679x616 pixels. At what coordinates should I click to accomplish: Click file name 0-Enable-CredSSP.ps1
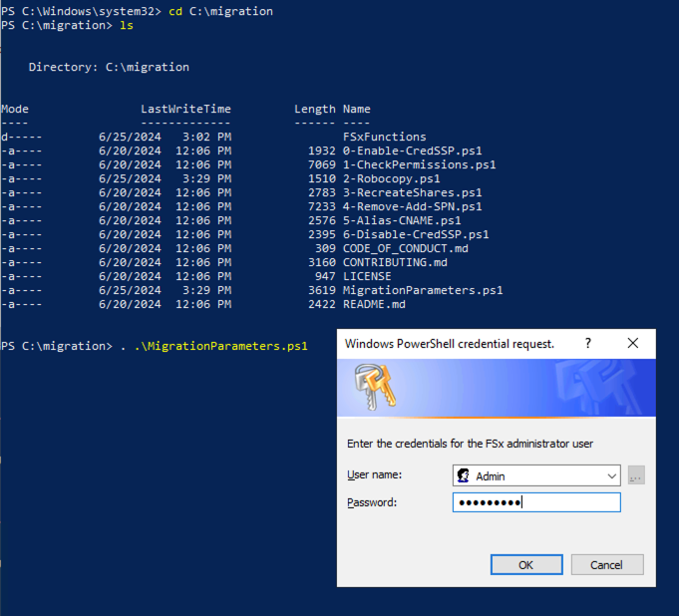click(x=412, y=151)
